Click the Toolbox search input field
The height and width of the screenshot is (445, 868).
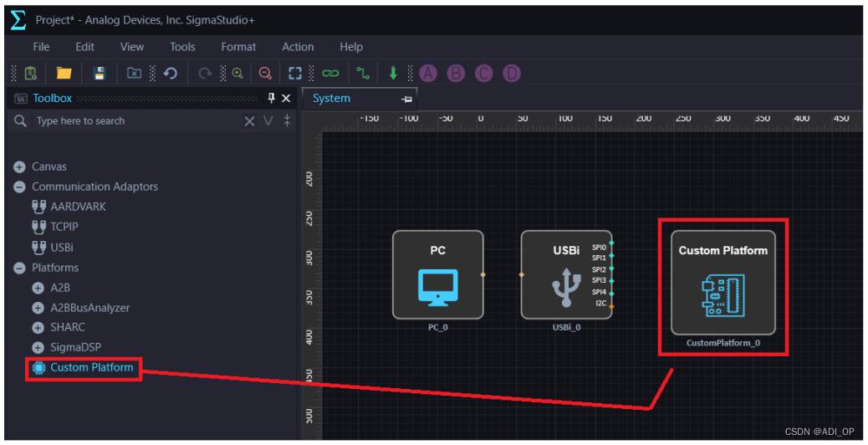point(138,120)
